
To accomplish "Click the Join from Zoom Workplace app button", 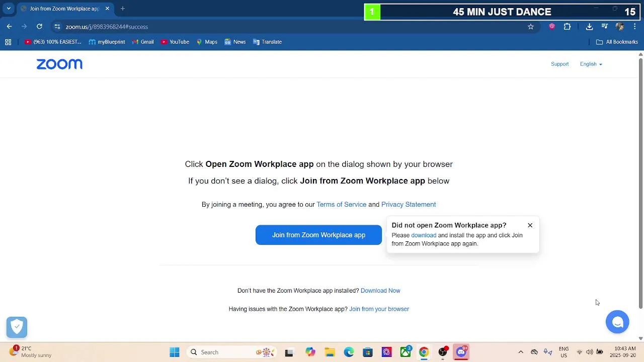I will click(x=318, y=235).
